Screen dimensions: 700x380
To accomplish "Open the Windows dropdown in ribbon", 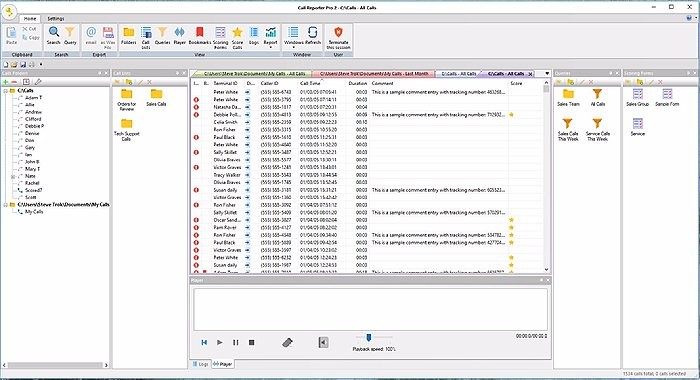I will pos(293,38).
